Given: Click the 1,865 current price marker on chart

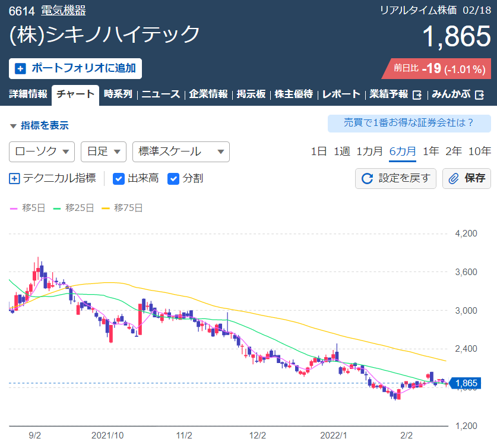Looking at the screenshot, I should (x=466, y=383).
